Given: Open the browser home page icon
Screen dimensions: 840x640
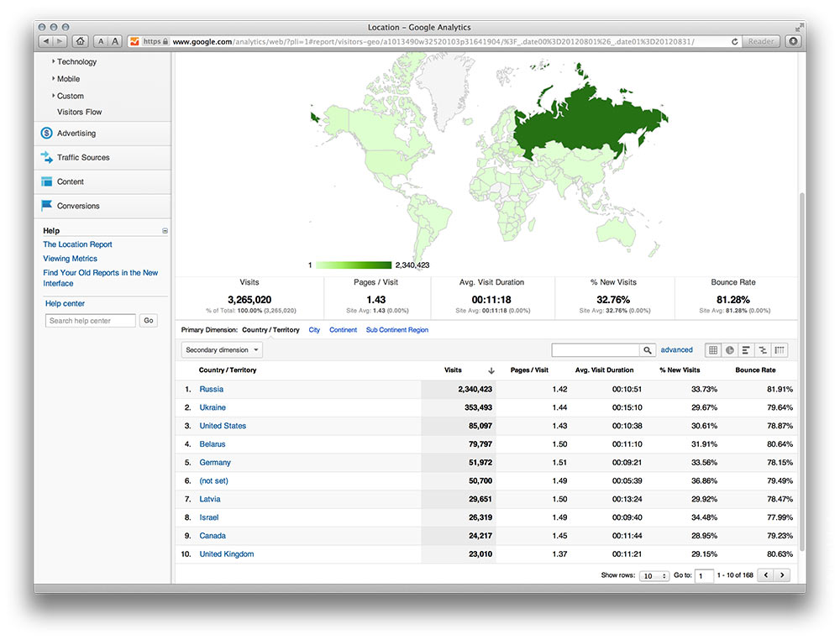Looking at the screenshot, I should pyautogui.click(x=81, y=41).
